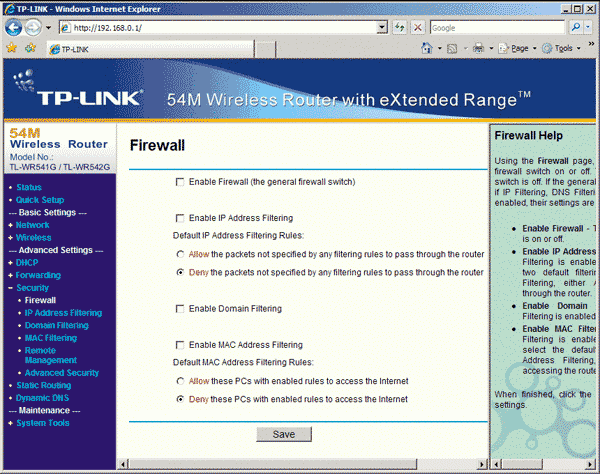Click the browser Forward arrow button
The height and width of the screenshot is (474, 600).
pos(33,28)
